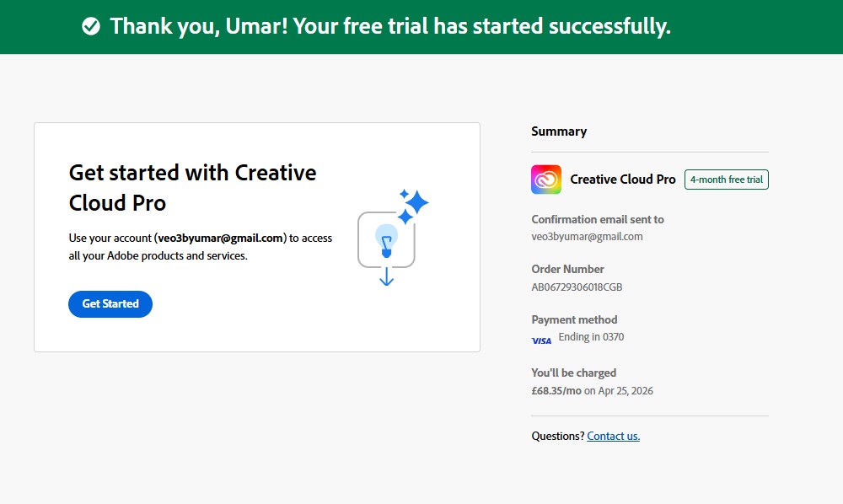Click the "You'll be charged" label
This screenshot has height=504, width=843.
573,373
